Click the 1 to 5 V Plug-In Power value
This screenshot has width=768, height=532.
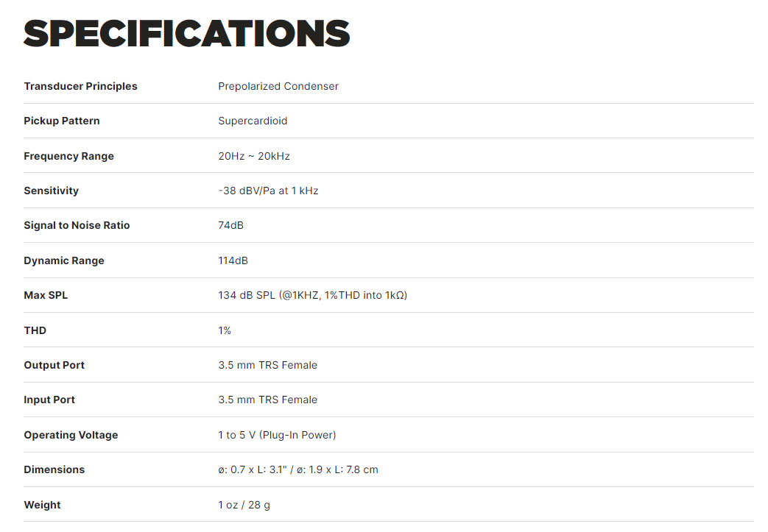[277, 435]
